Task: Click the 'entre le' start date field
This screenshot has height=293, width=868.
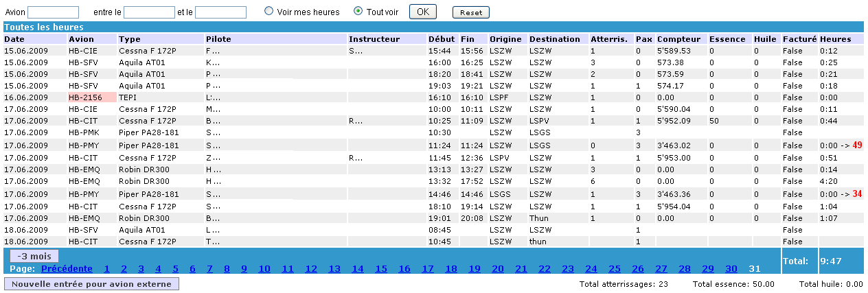Action: tap(149, 12)
